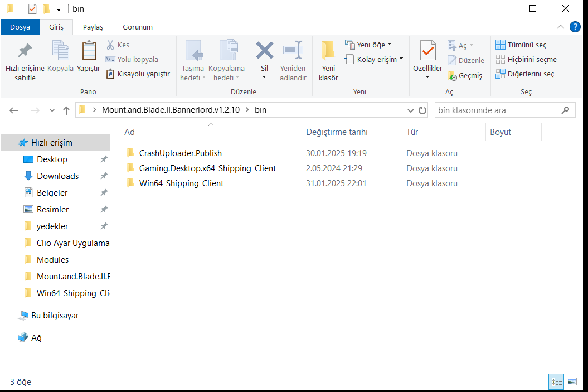Open recent locations dropdown arrow
The image size is (588, 392).
point(52,110)
